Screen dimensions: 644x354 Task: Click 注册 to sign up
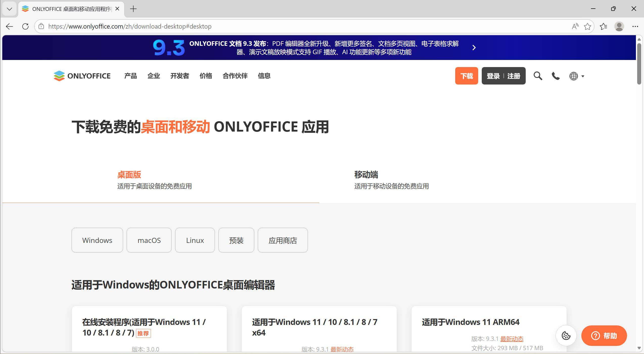pyautogui.click(x=514, y=76)
